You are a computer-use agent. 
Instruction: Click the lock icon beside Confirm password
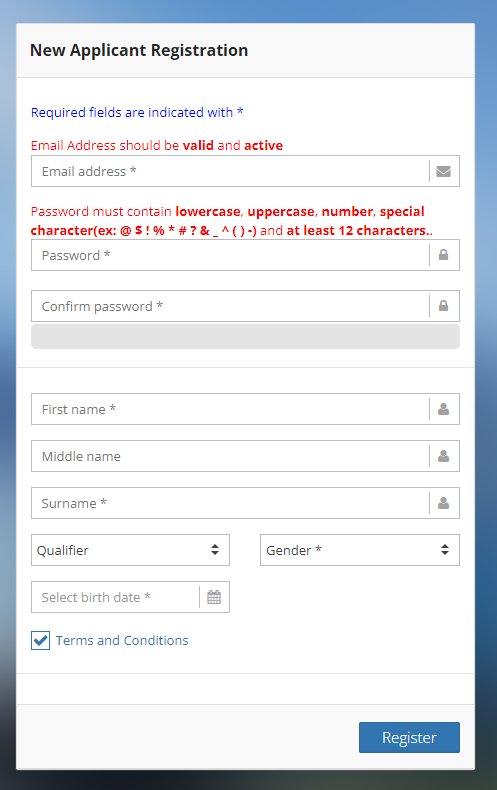point(444,306)
